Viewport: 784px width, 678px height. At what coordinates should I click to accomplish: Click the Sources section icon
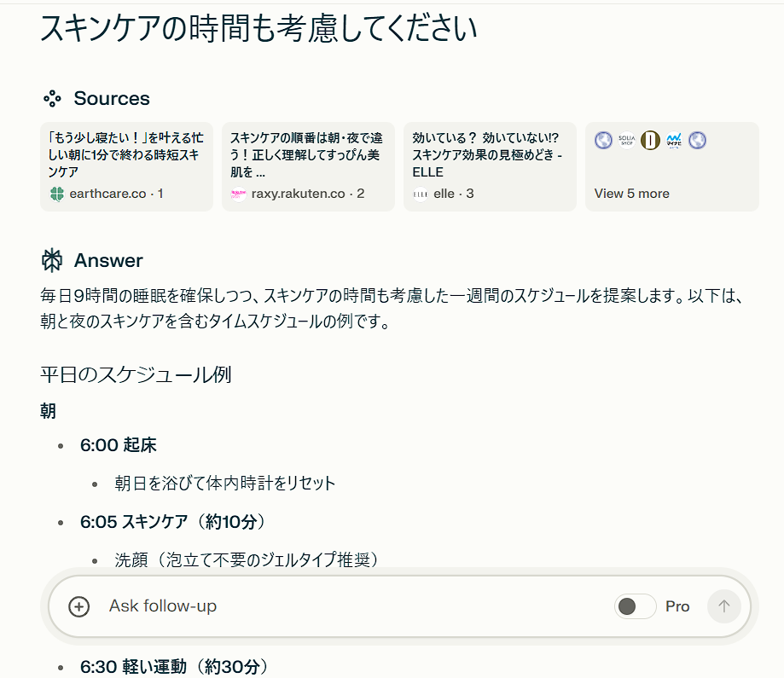click(x=52, y=99)
